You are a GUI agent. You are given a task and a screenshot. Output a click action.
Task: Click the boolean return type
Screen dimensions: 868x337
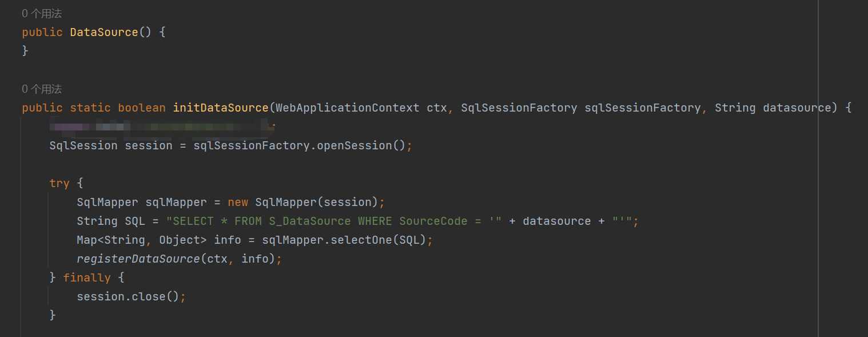(142, 108)
